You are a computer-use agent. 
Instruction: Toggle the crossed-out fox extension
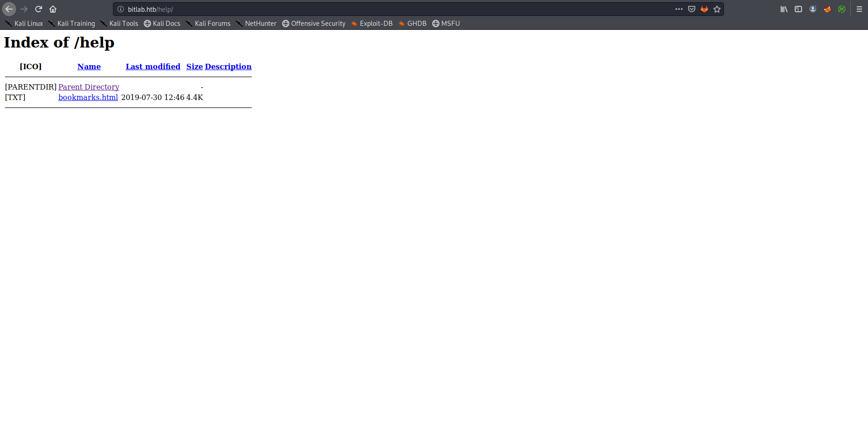(x=827, y=9)
